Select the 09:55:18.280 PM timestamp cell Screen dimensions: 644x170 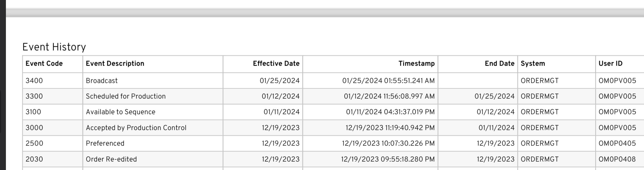(x=388, y=159)
